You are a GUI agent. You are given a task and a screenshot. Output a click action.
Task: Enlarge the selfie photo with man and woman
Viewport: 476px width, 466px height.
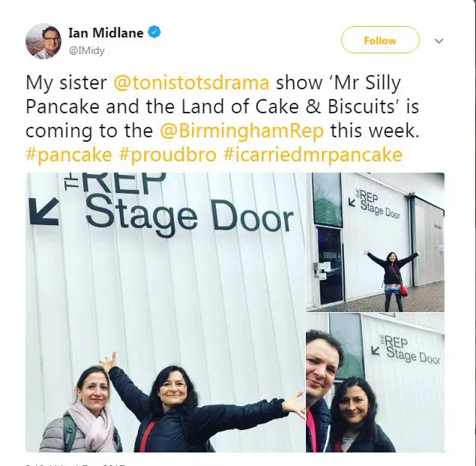(x=376, y=383)
